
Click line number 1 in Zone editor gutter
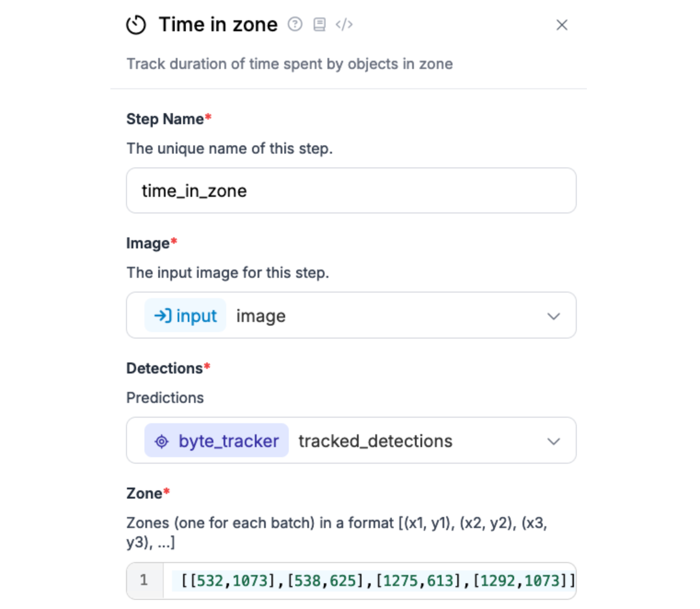coord(144,580)
